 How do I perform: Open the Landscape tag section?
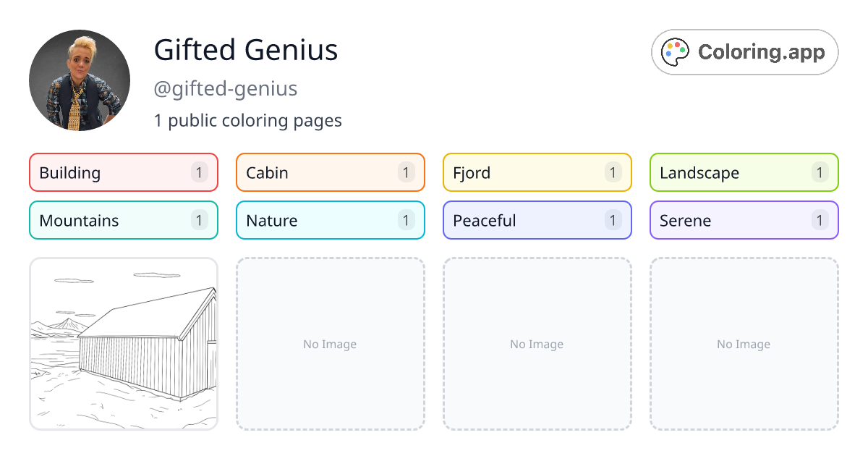coord(744,172)
